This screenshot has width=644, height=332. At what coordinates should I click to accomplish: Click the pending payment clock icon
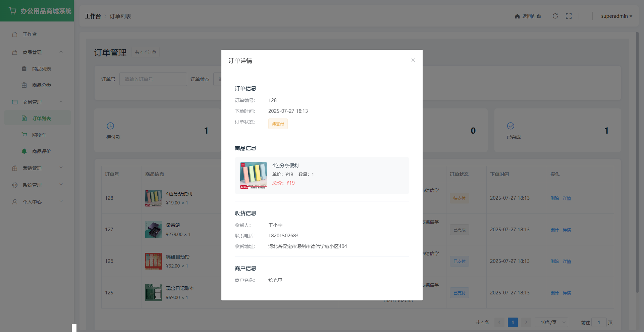[x=110, y=126]
